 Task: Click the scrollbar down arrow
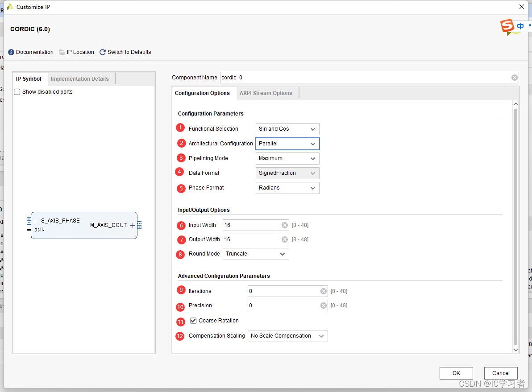point(516,350)
